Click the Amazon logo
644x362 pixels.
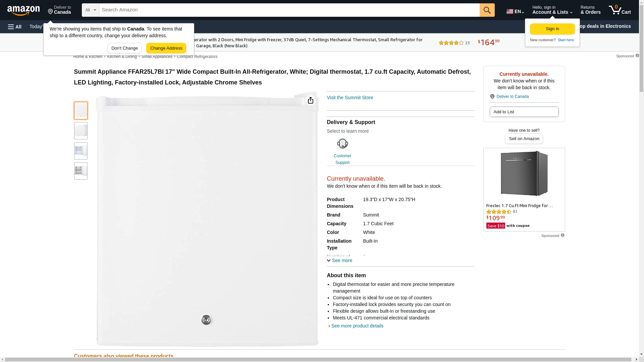click(23, 10)
